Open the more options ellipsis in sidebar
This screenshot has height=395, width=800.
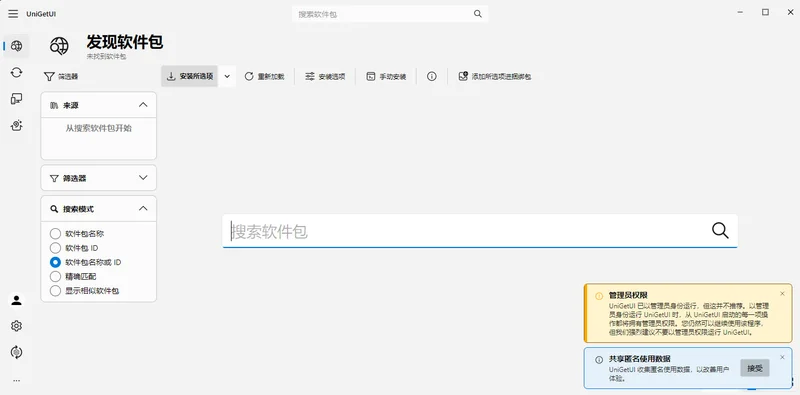(x=16, y=380)
